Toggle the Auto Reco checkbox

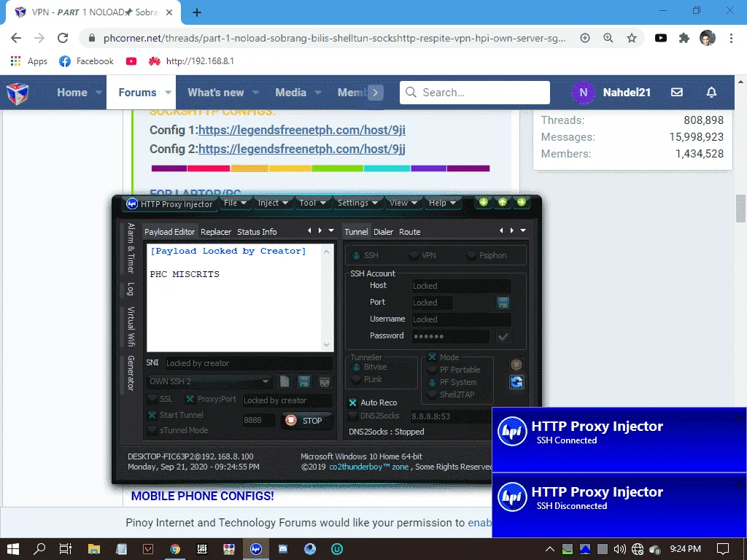352,402
